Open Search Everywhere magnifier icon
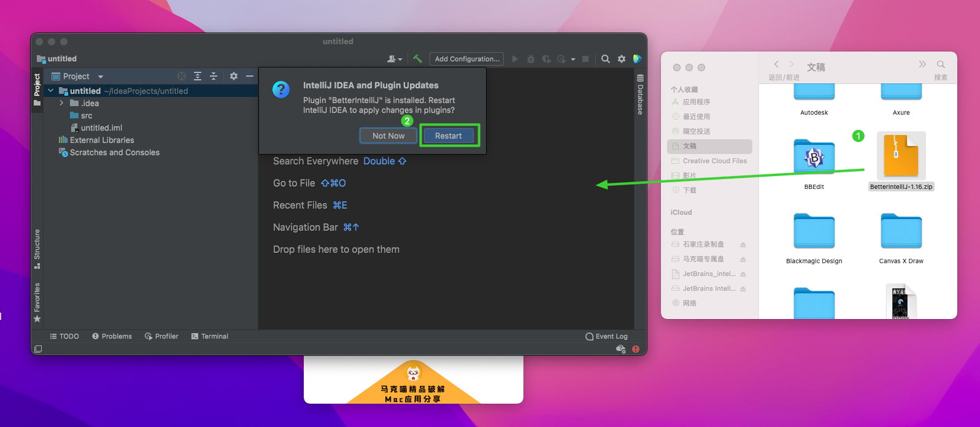This screenshot has width=980, height=427. click(606, 59)
